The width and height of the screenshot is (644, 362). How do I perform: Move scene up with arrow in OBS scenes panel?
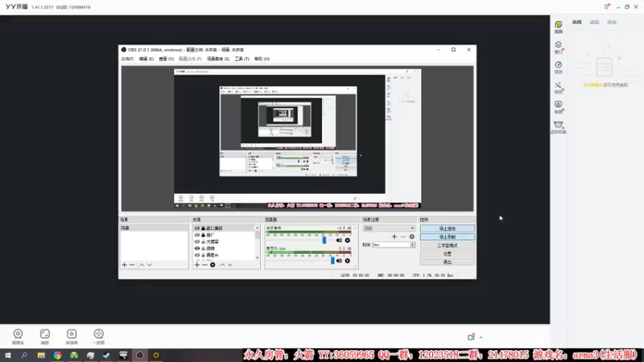(142, 265)
